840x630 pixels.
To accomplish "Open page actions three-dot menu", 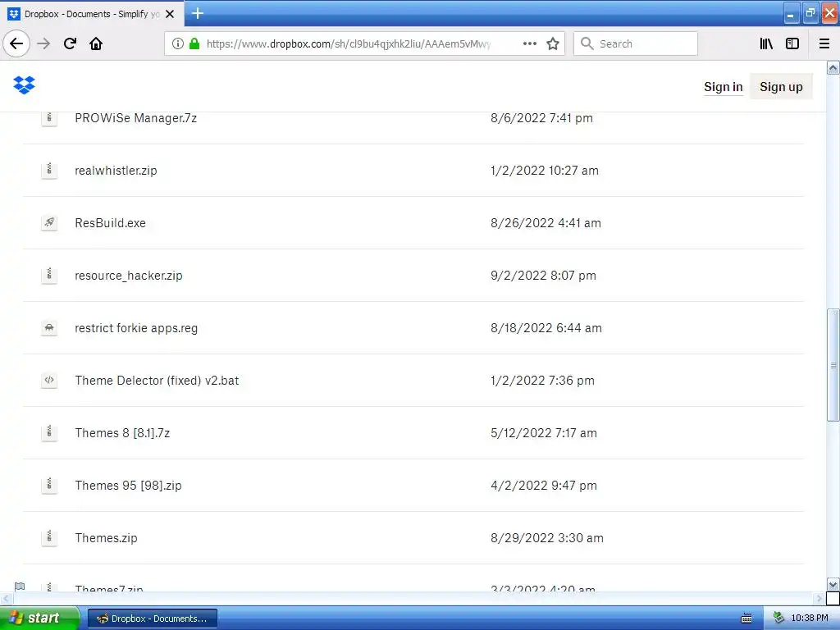I will pos(530,43).
